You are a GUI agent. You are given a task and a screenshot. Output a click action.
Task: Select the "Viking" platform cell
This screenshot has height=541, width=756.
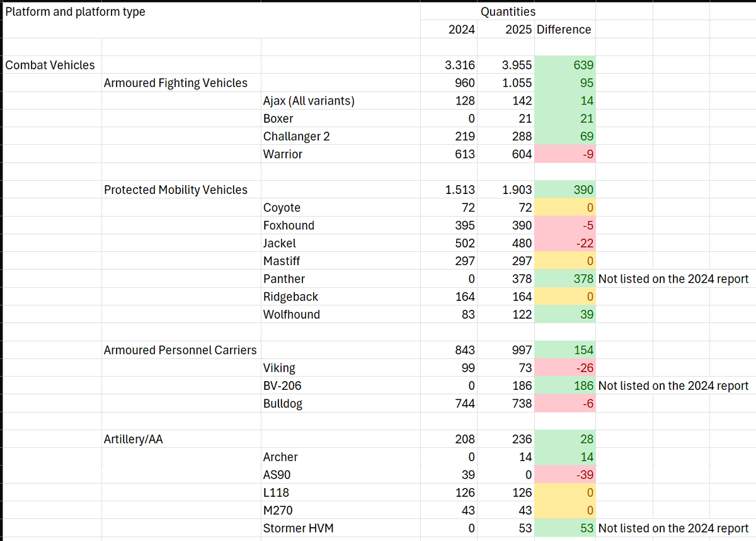coord(340,367)
